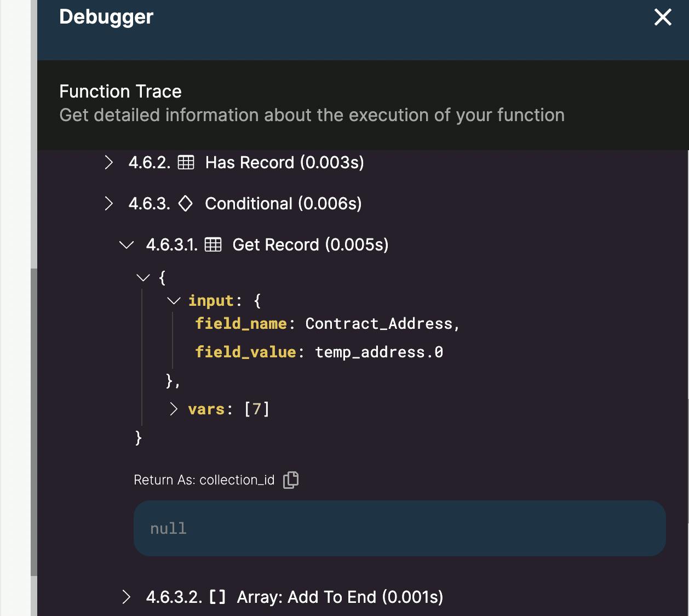The width and height of the screenshot is (689, 616).
Task: Click the null result output box
Action: (399, 528)
